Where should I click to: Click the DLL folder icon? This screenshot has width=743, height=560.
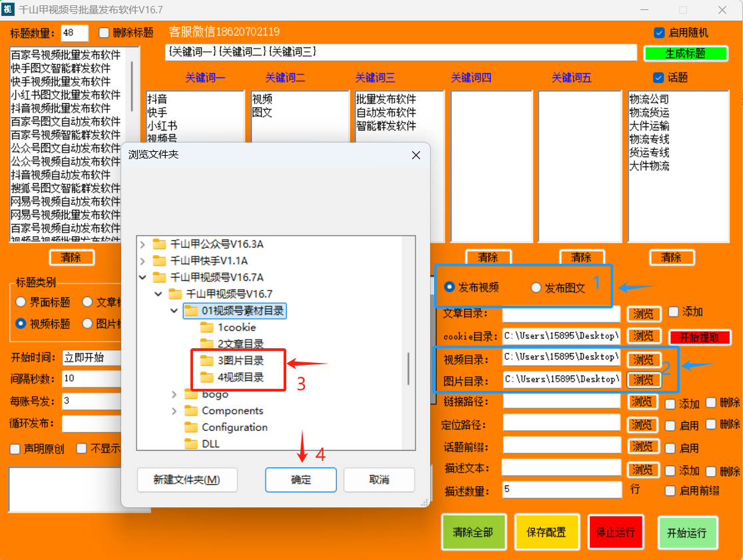[191, 444]
